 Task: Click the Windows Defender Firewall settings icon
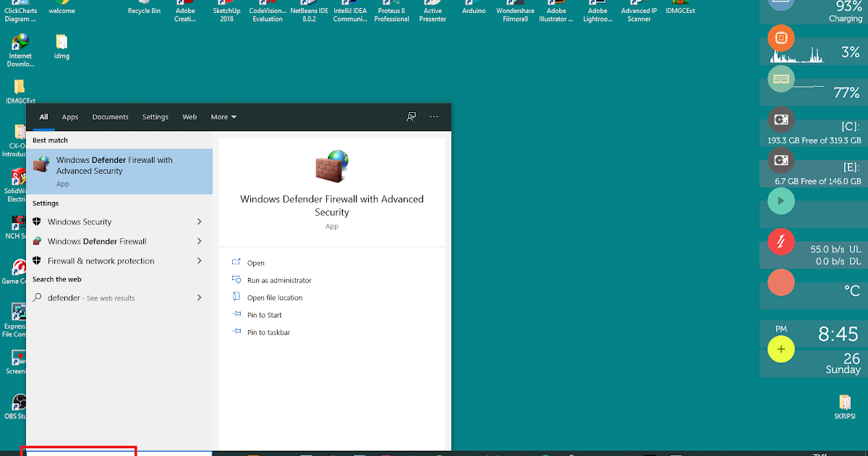[38, 241]
